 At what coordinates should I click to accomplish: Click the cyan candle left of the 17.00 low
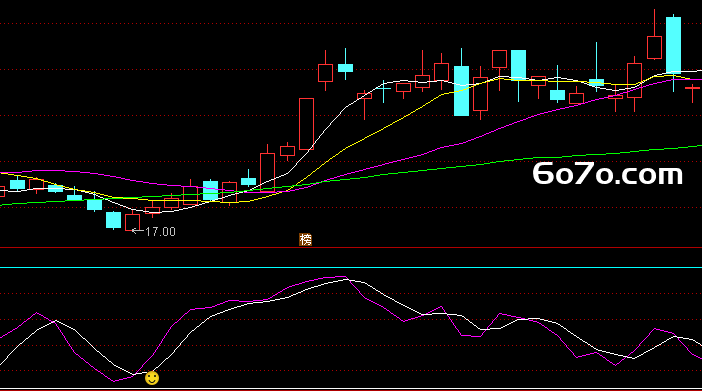[113, 220]
